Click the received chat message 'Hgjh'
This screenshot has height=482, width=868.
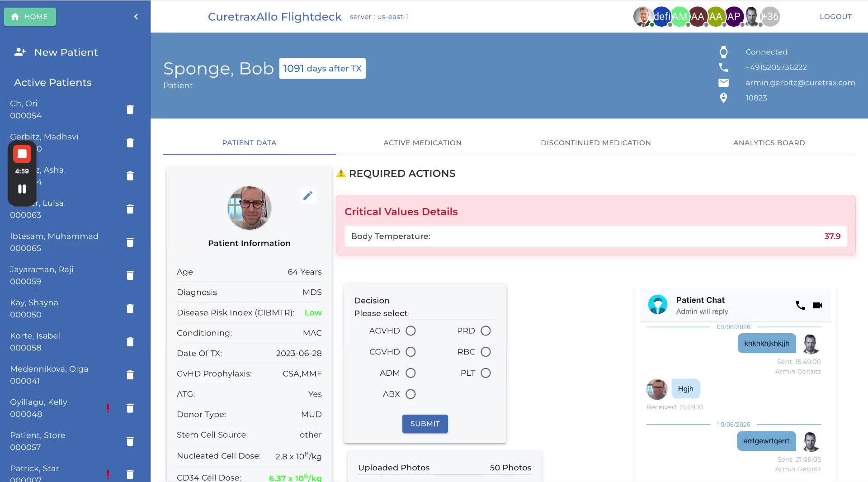click(686, 389)
